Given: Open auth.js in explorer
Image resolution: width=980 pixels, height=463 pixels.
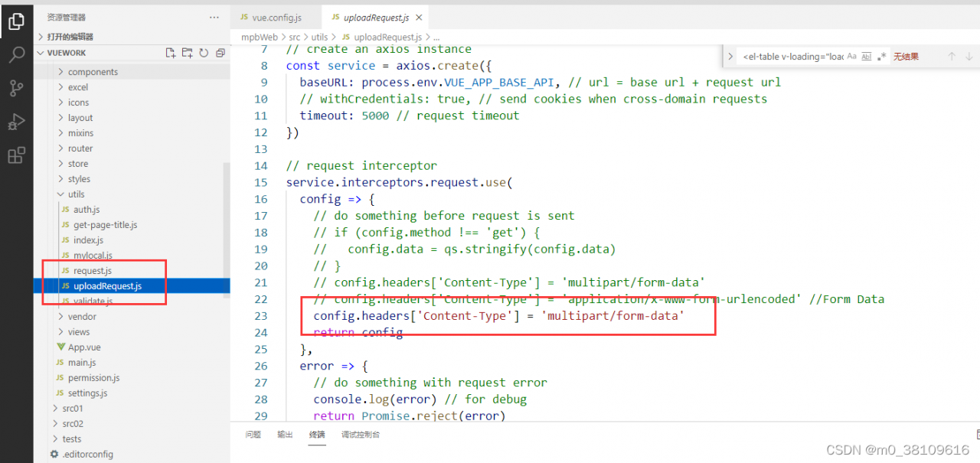Looking at the screenshot, I should 87,210.
